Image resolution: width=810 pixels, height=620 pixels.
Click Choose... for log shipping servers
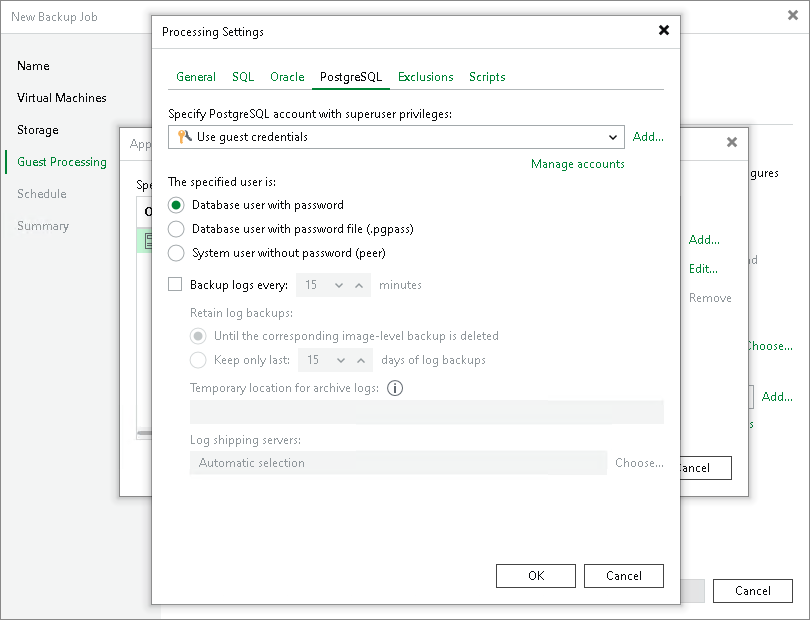pyautogui.click(x=639, y=463)
